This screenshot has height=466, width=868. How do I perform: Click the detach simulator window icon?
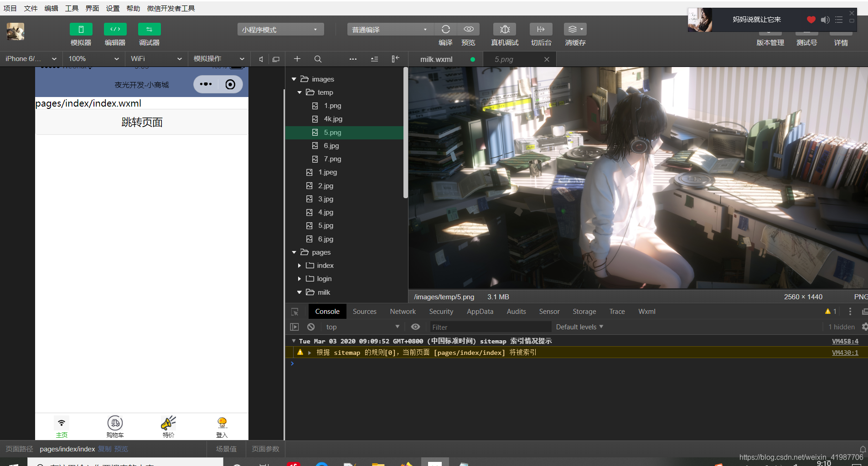pyautogui.click(x=276, y=59)
